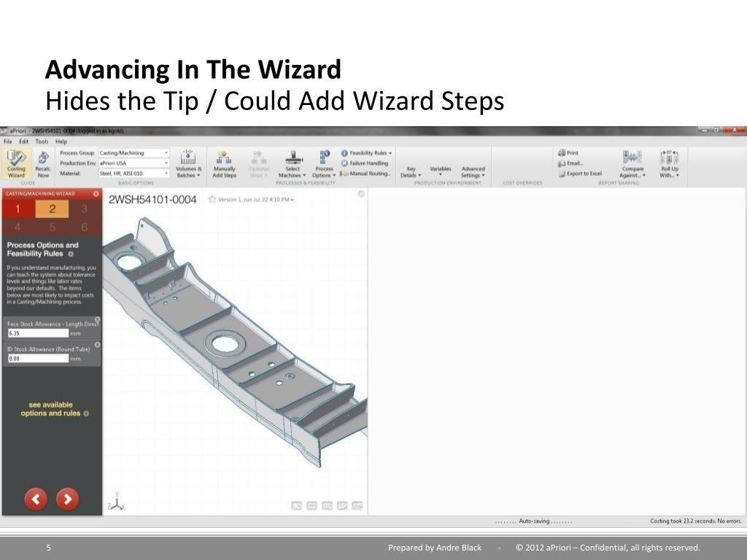Click Failure Handling
This screenshot has height=560, width=747.
pos(365,163)
